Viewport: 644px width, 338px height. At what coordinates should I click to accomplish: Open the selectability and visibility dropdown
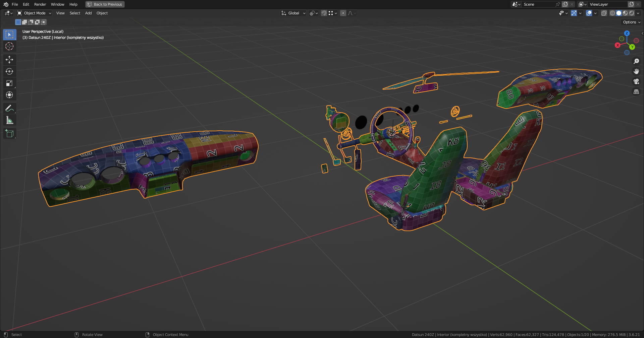click(563, 13)
